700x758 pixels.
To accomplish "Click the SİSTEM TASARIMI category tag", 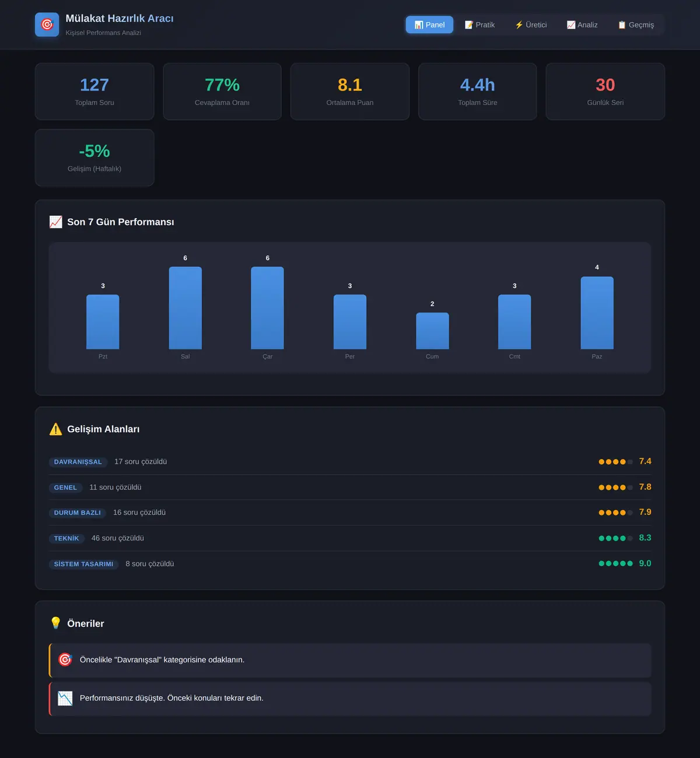I will [84, 564].
